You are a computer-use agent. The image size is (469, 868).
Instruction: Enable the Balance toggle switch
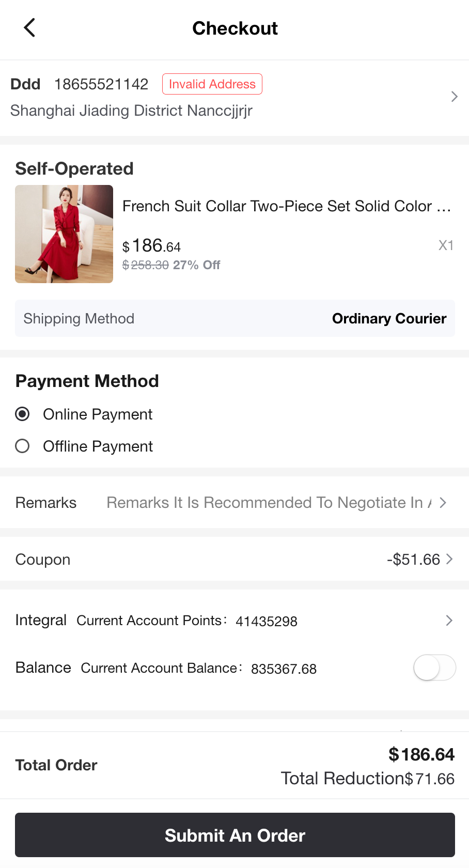pyautogui.click(x=434, y=668)
